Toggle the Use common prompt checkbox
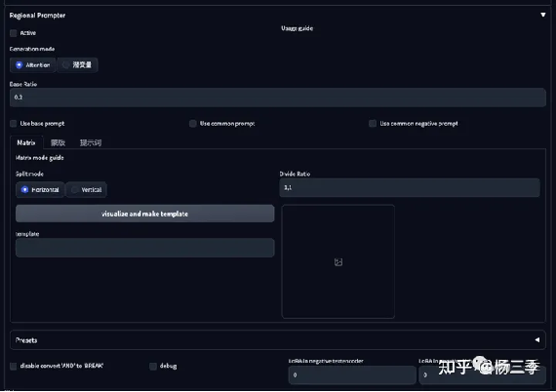 193,124
